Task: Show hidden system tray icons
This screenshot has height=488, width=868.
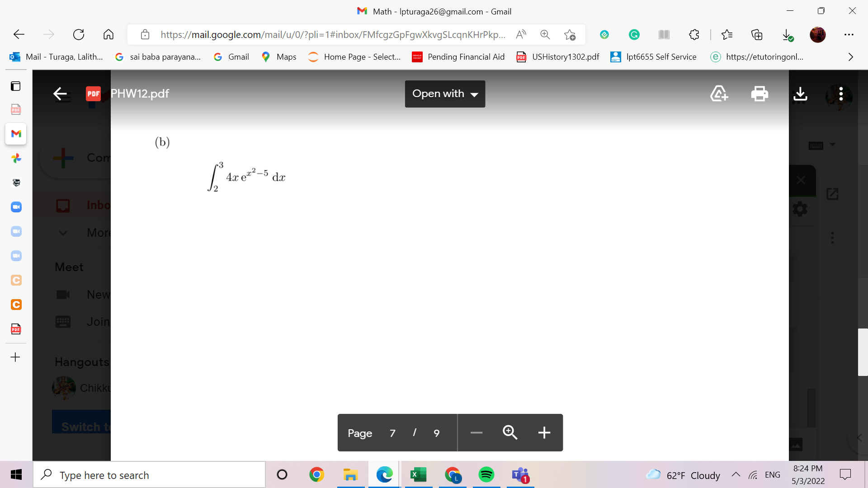Action: coord(736,475)
